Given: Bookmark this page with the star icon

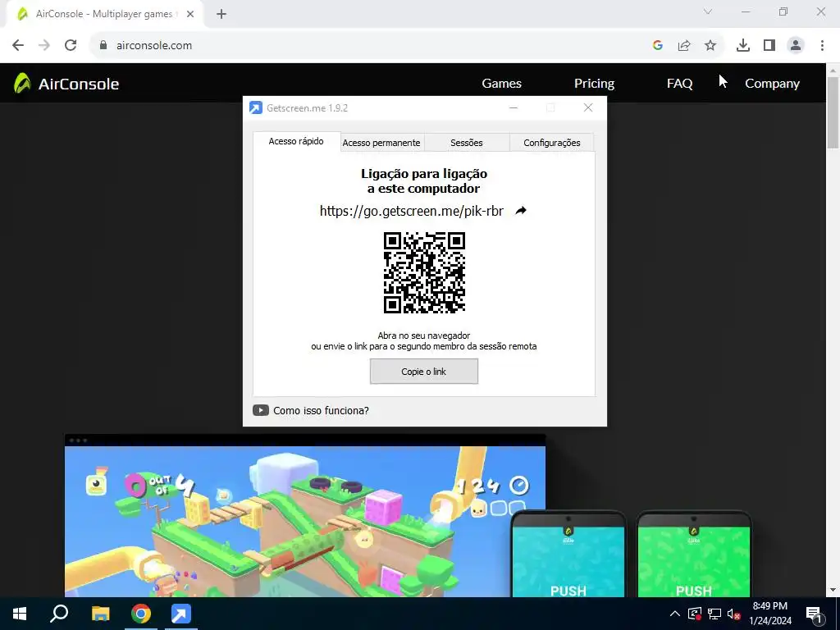Looking at the screenshot, I should (x=710, y=46).
